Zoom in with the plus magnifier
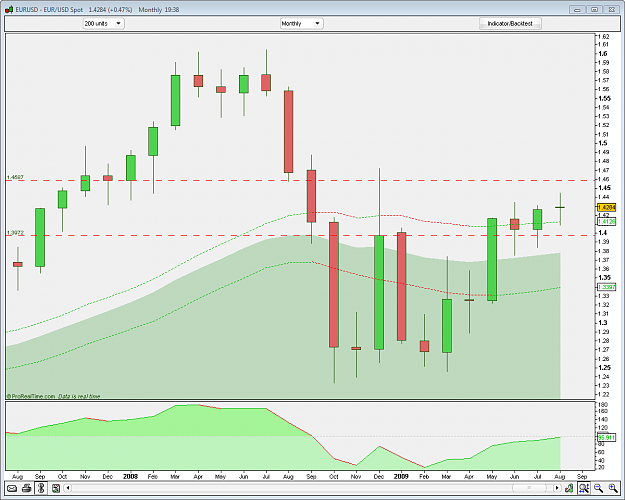 pyautogui.click(x=613, y=488)
